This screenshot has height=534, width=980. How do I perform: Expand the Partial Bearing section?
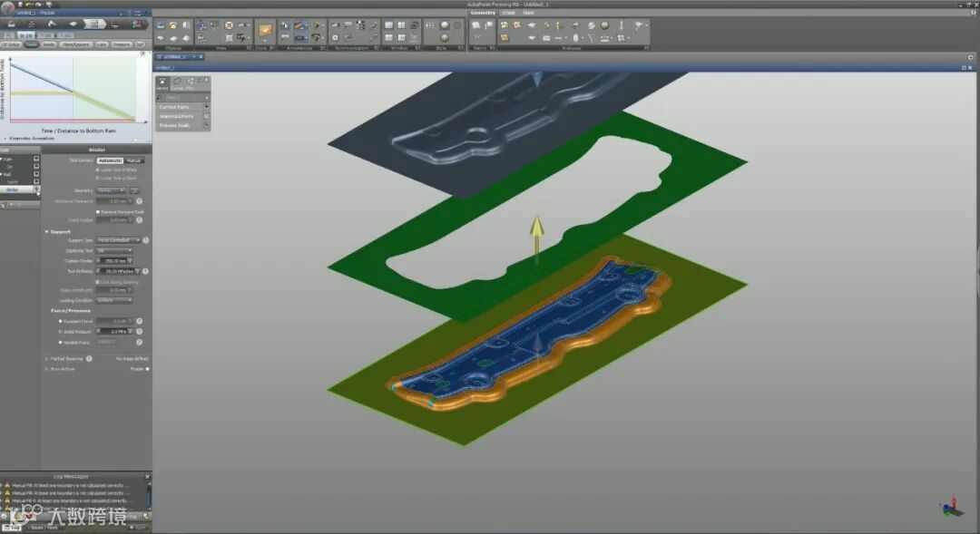(46, 358)
